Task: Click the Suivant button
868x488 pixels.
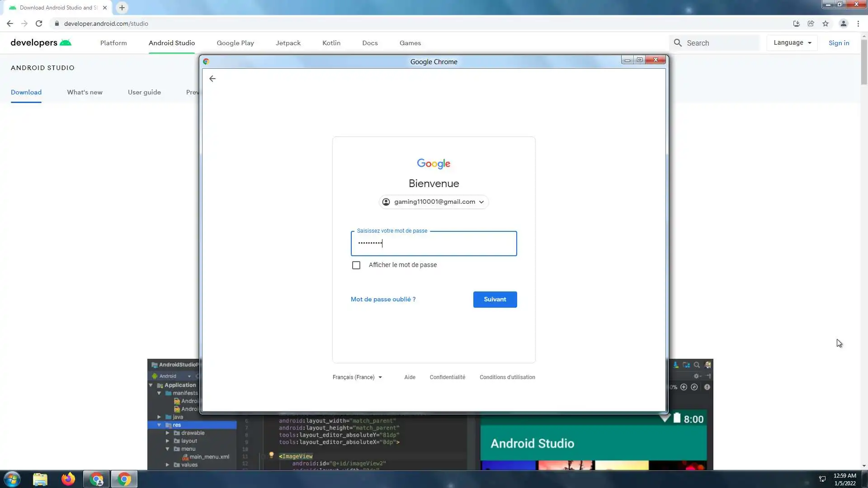Action: pyautogui.click(x=495, y=300)
